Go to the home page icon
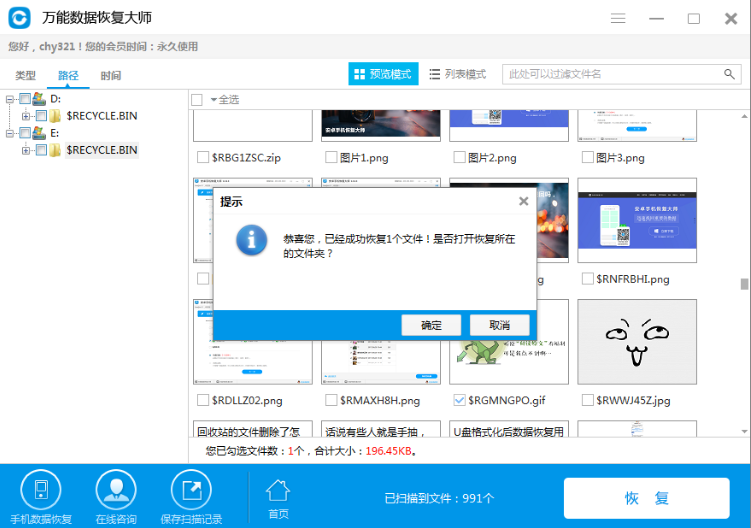The width and height of the screenshot is (751, 528). (x=277, y=490)
